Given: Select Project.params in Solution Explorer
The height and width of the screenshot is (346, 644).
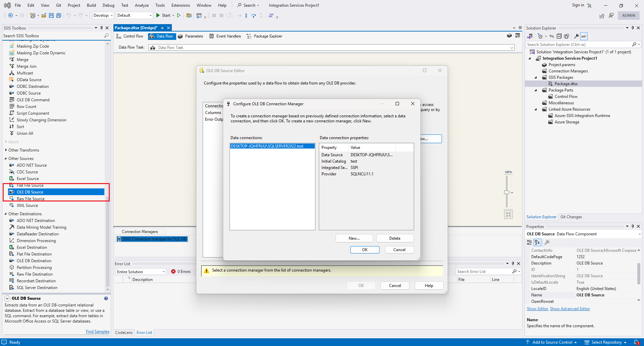Looking at the screenshot, I should (x=561, y=65).
